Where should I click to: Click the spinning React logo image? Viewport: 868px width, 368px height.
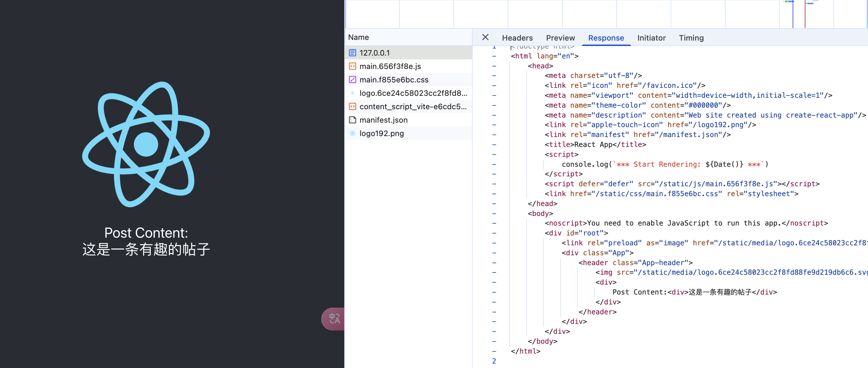point(146,144)
